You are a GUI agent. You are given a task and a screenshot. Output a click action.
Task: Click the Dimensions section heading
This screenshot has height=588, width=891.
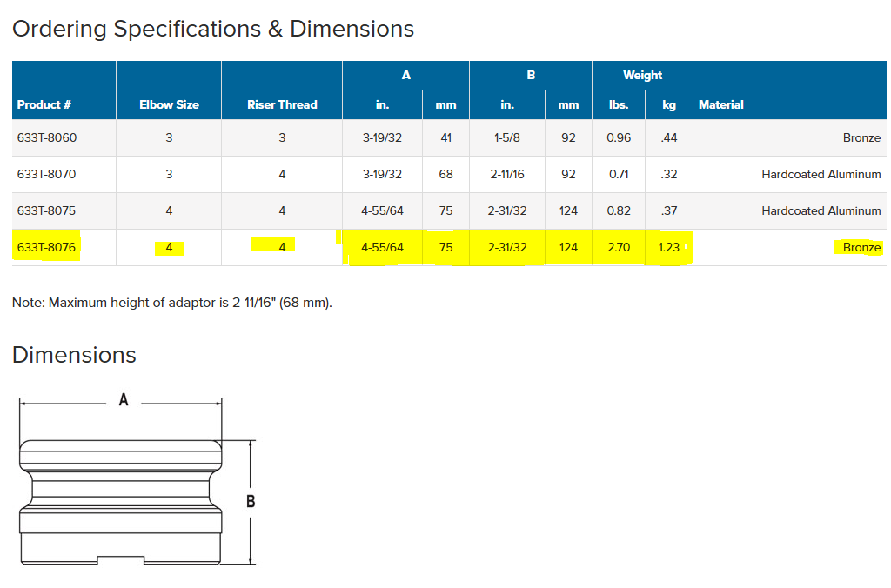click(x=74, y=355)
